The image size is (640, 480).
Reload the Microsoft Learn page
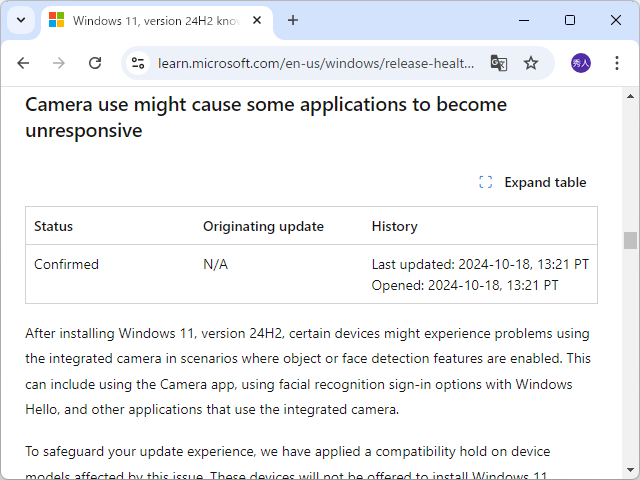tap(95, 63)
